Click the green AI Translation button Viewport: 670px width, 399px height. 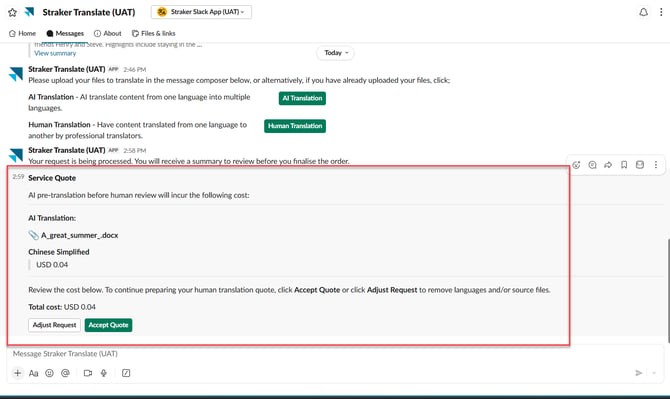pyautogui.click(x=302, y=98)
